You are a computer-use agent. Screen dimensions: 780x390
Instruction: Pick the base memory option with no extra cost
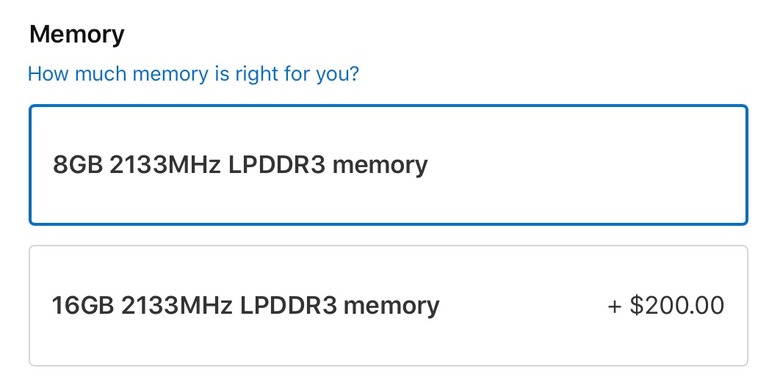(x=389, y=165)
